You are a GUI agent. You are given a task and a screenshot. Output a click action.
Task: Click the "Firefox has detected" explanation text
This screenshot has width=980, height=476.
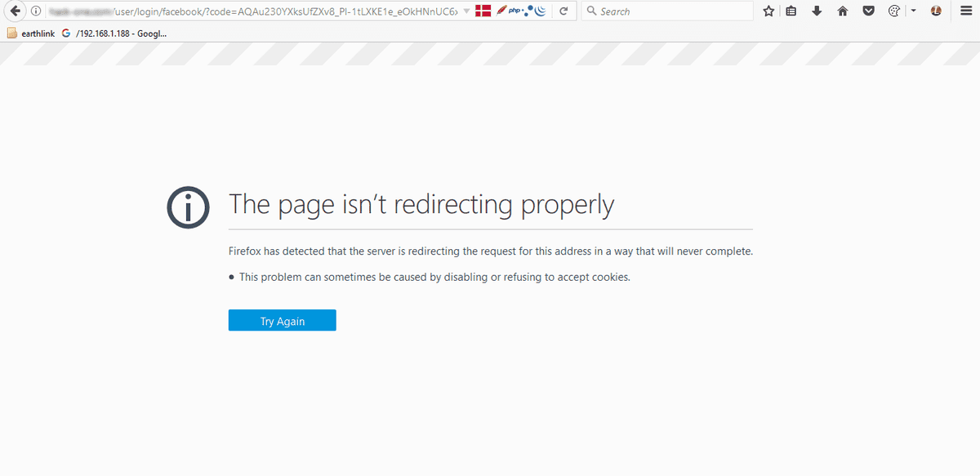(491, 251)
